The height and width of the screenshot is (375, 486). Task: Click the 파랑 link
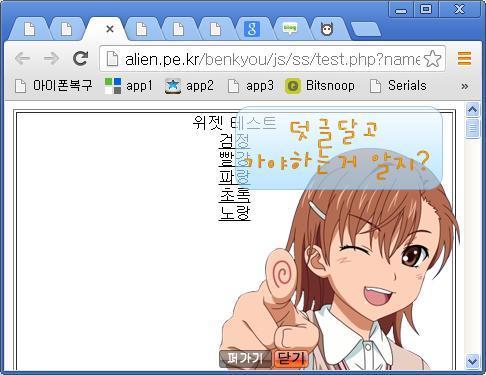coord(234,177)
